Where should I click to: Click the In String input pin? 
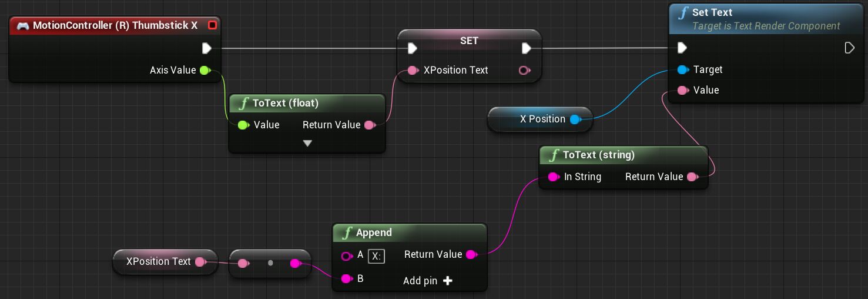pos(553,177)
